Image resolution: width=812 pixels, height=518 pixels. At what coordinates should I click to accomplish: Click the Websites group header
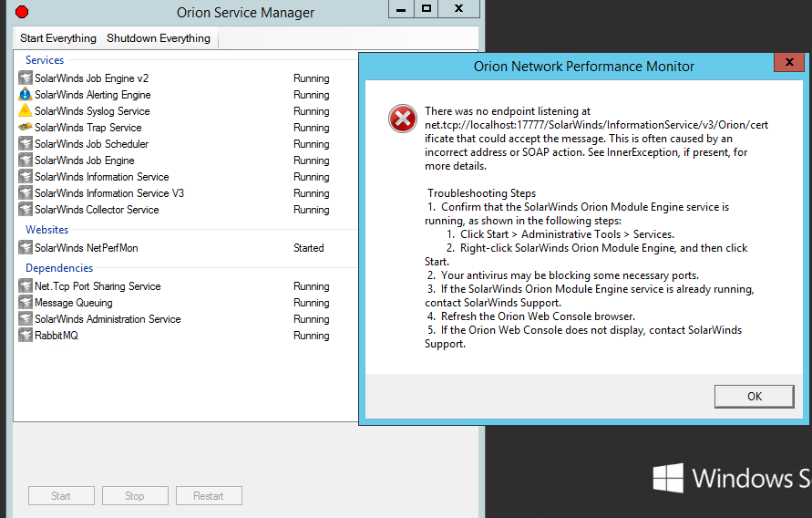click(x=47, y=230)
